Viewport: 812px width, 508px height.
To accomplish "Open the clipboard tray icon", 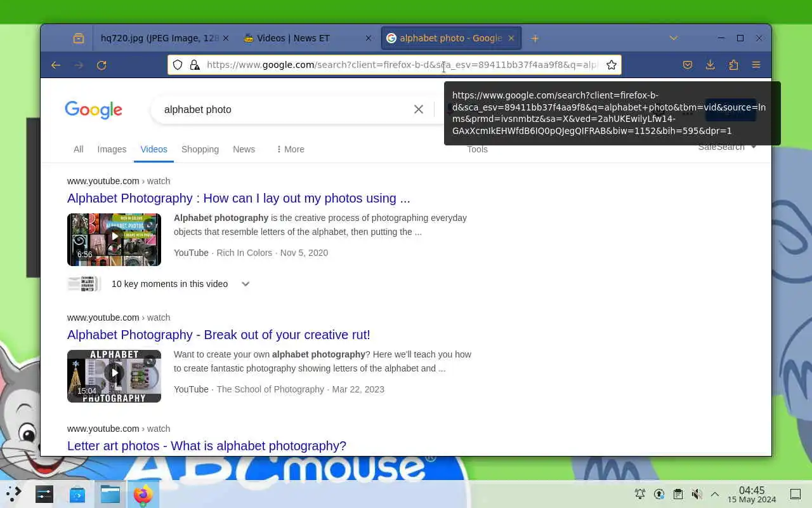I will click(678, 494).
